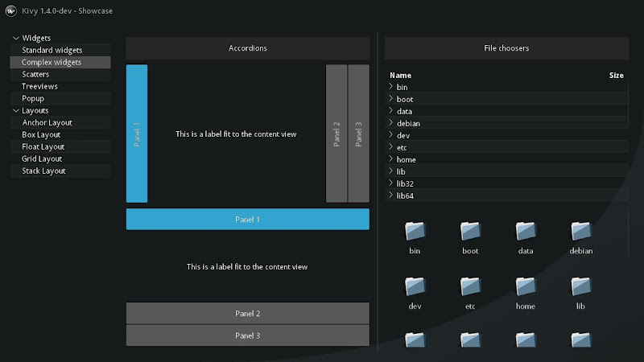Open the Popup showcase

tap(60, 98)
